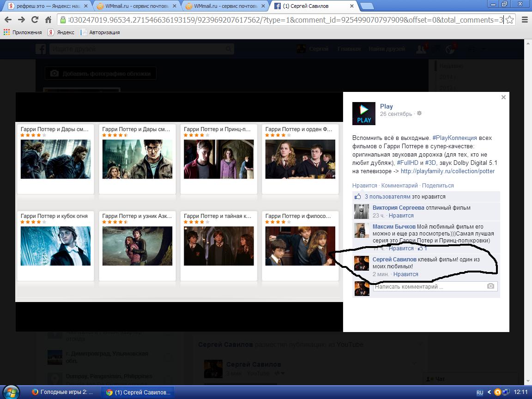Open the Гарри Поттер и тайная комната card

[219, 246]
